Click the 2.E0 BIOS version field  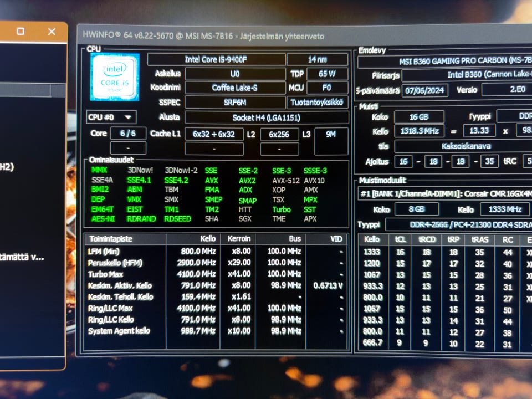coord(507,89)
